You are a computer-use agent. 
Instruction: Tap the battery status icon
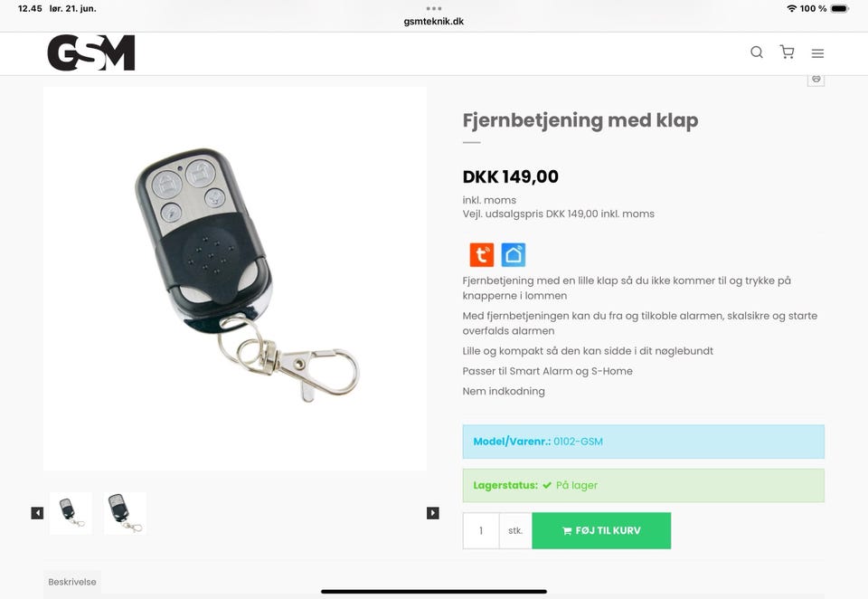tap(840, 8)
